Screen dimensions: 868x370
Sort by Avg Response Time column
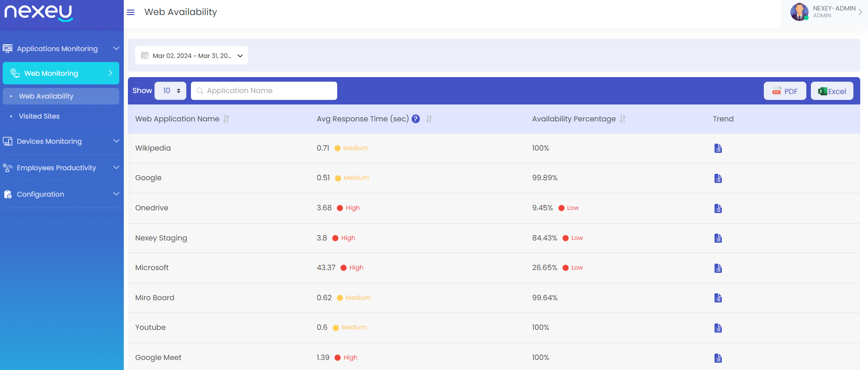coord(429,119)
